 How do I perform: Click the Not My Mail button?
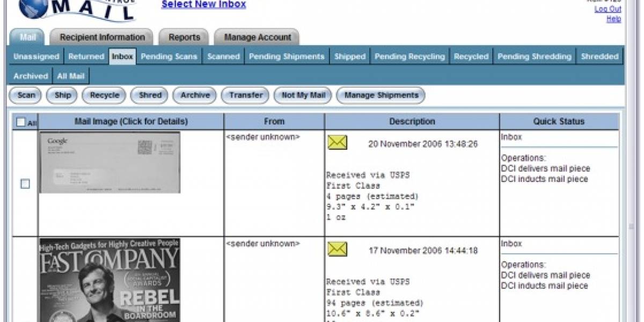[x=304, y=95]
